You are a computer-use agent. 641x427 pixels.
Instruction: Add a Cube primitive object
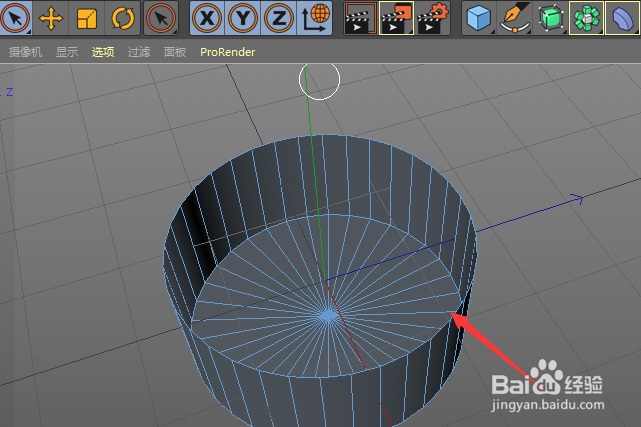[x=479, y=18]
